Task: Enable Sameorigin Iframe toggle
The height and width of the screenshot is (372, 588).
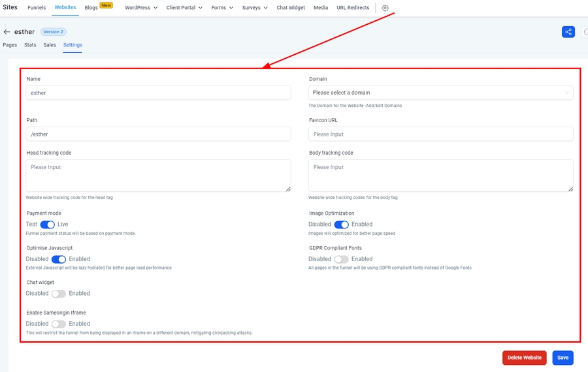Action: click(x=59, y=324)
